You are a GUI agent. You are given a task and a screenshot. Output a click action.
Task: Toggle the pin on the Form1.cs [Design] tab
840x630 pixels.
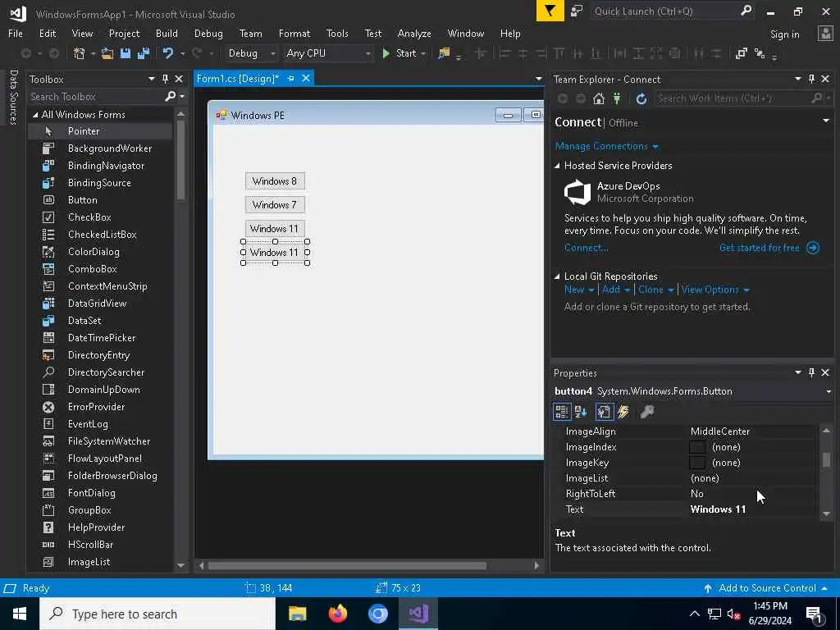click(290, 78)
